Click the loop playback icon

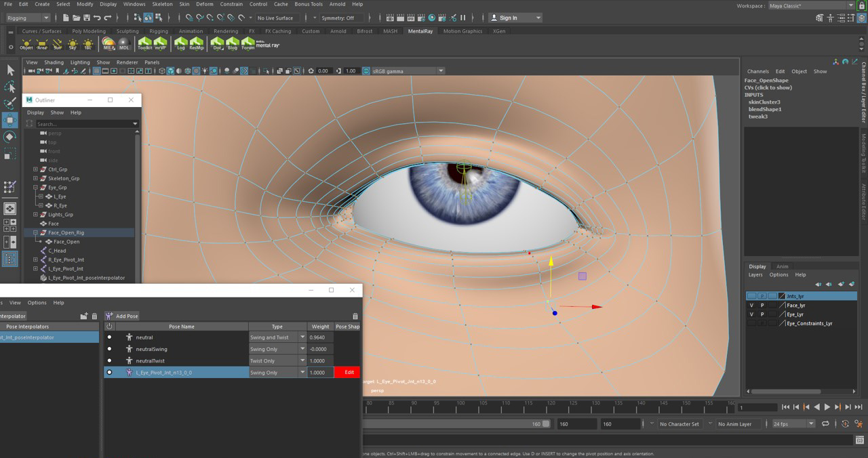coord(825,424)
